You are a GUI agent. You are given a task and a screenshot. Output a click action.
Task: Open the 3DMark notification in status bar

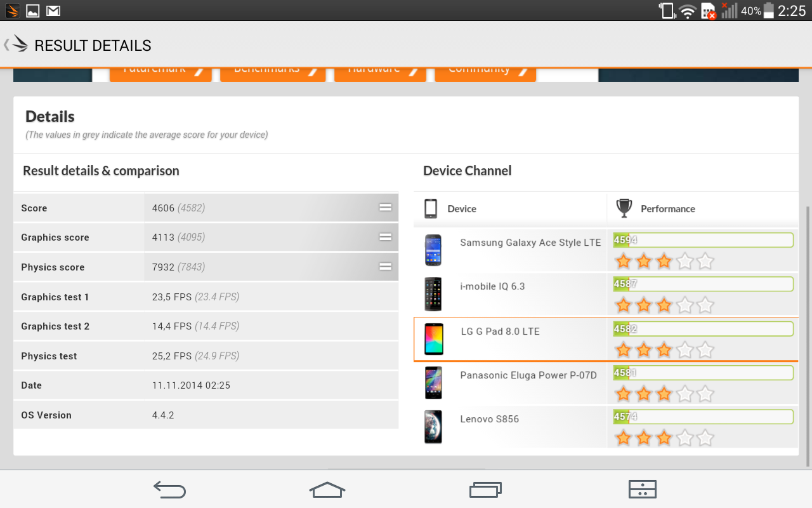12,11
